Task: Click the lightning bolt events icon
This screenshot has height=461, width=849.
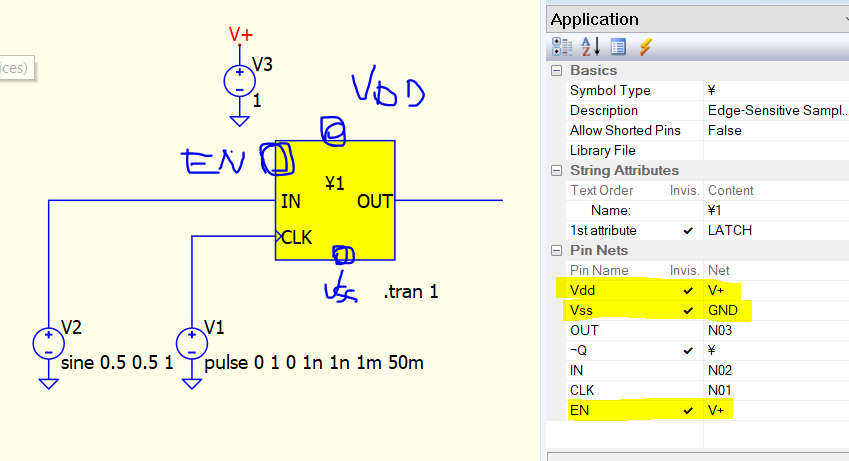Action: 645,47
